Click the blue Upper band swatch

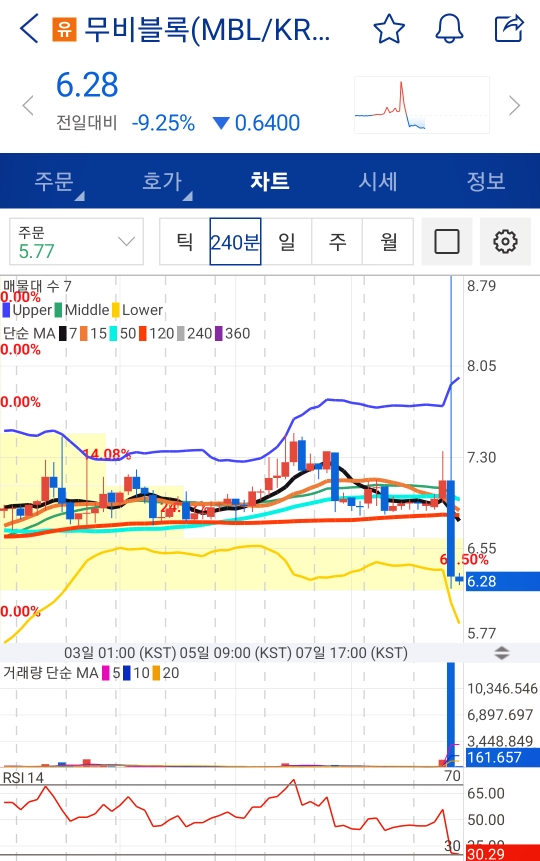click(6, 310)
